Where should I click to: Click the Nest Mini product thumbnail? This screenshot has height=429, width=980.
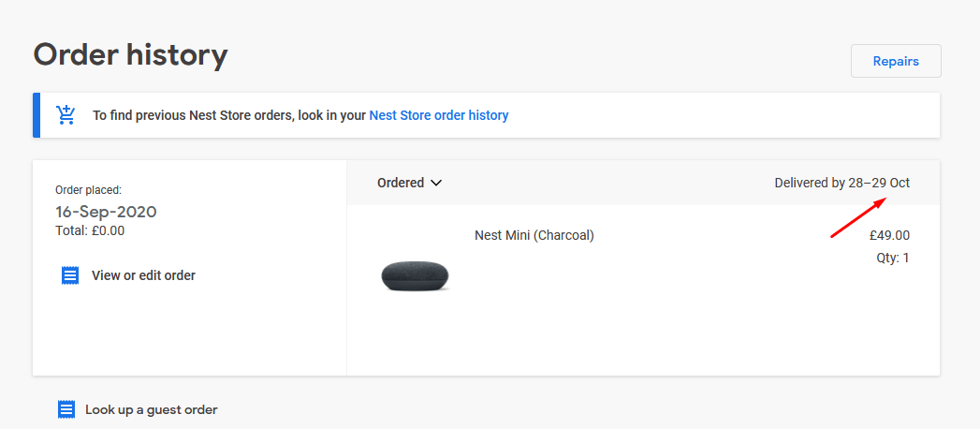click(416, 276)
